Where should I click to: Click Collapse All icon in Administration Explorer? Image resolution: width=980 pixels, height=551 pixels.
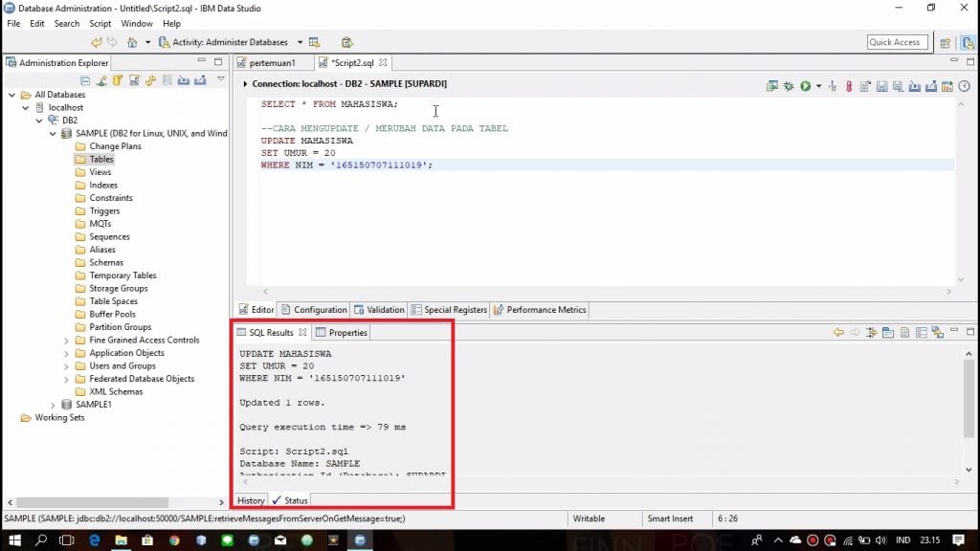click(85, 80)
